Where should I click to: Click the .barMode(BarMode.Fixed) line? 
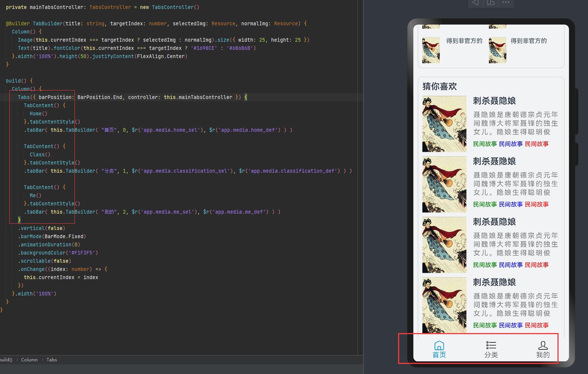(x=52, y=236)
